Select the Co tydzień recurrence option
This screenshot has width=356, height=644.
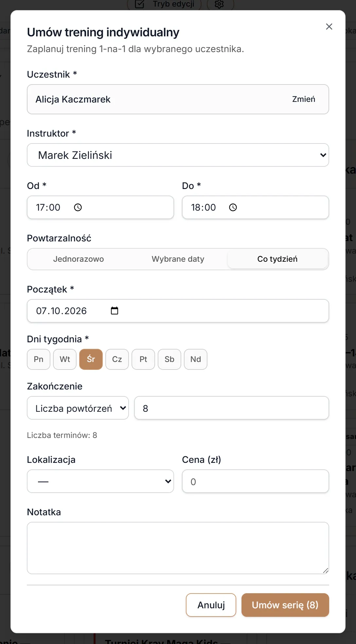[x=277, y=259]
